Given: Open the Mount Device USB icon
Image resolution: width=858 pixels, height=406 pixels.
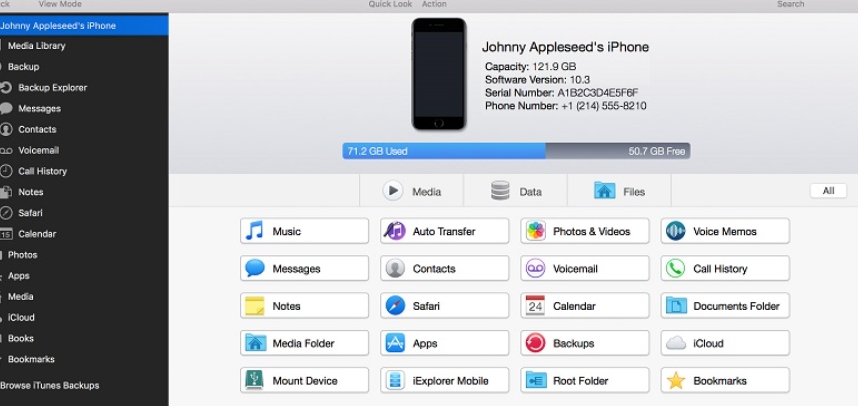Looking at the screenshot, I should [x=255, y=380].
